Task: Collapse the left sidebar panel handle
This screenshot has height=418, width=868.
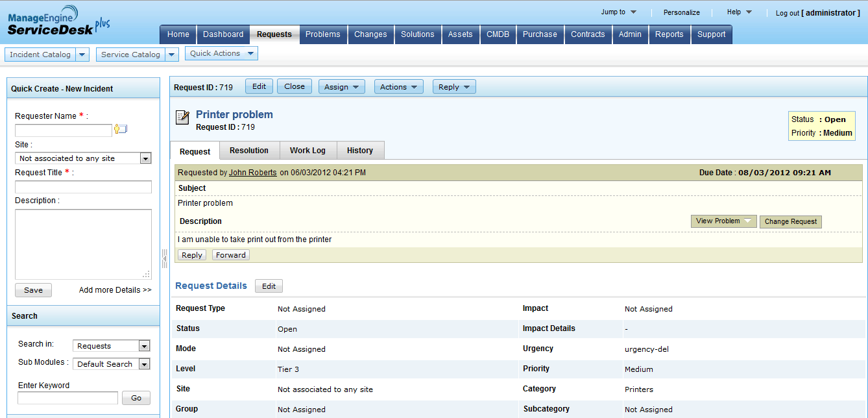Action: 164,258
